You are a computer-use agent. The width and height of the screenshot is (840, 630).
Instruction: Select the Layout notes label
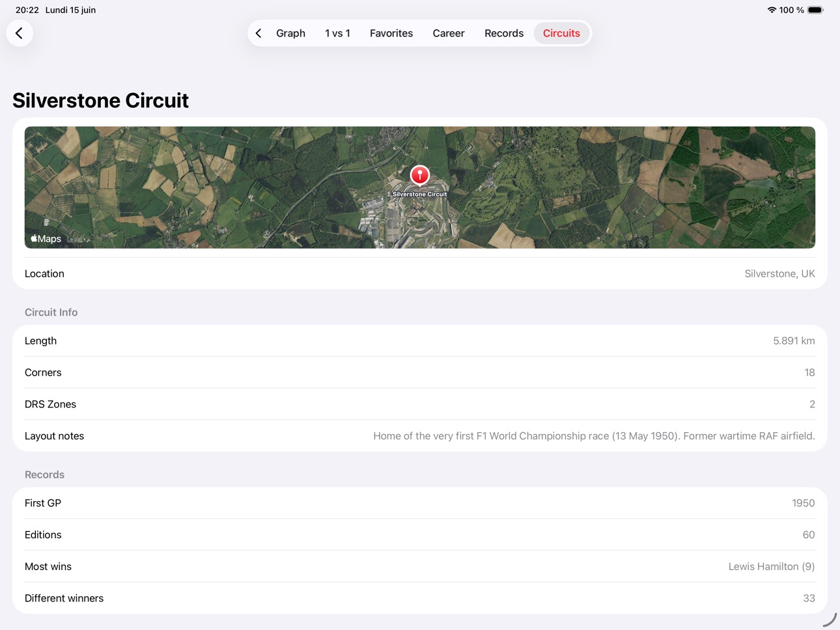pos(54,436)
